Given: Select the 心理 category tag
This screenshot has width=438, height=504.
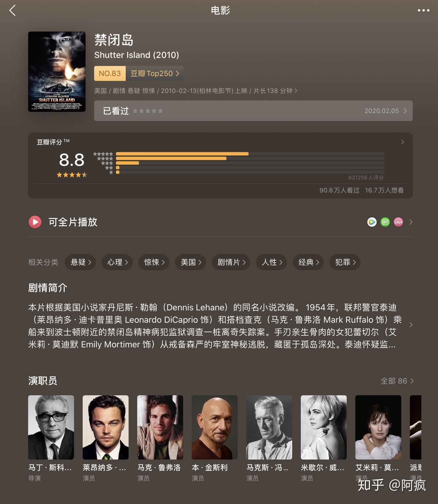Looking at the screenshot, I should (117, 262).
